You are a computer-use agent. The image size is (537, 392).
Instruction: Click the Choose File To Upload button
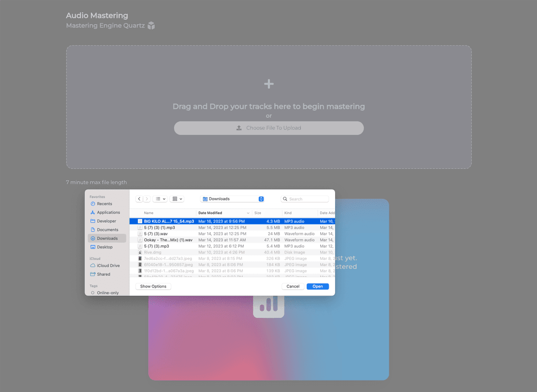pos(268,128)
